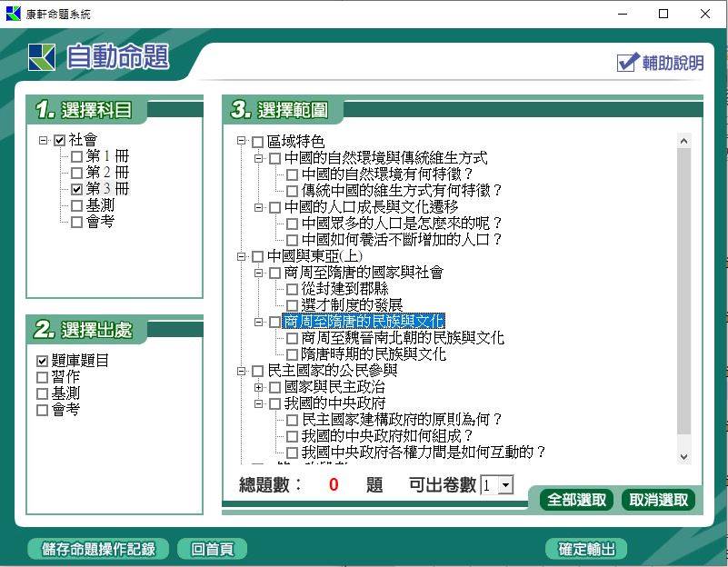
Task: Check 中國眾多的人口是怎麼來的呢? checkbox
Action: pos(292,224)
